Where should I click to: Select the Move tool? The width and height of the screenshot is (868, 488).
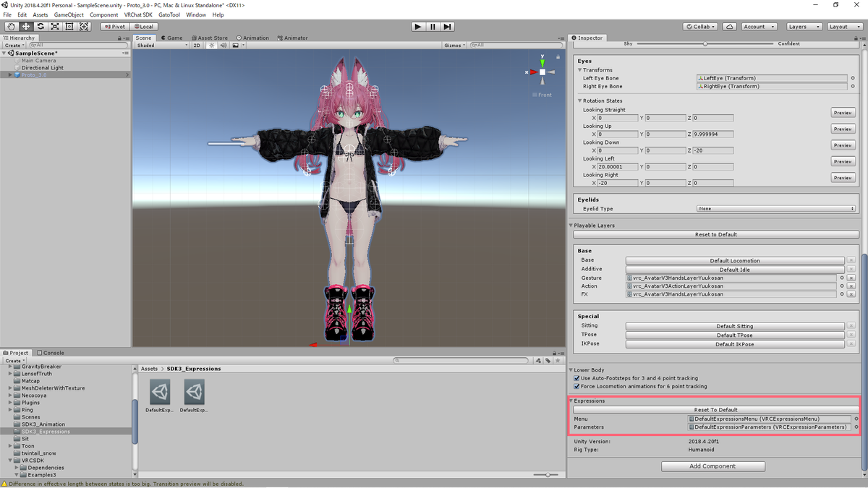(25, 26)
